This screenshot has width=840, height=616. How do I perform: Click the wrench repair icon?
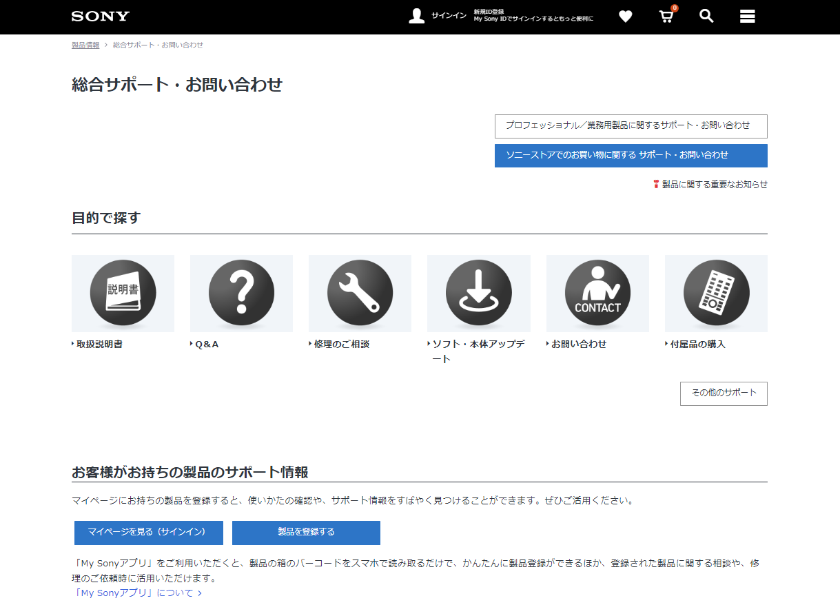(x=360, y=293)
